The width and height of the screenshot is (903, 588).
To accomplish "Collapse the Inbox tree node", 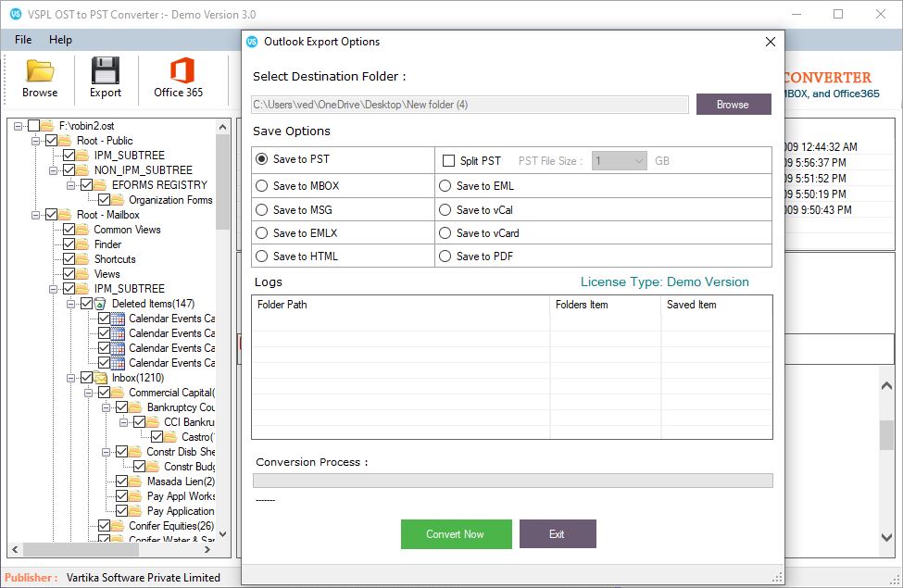I will pyautogui.click(x=70, y=379).
